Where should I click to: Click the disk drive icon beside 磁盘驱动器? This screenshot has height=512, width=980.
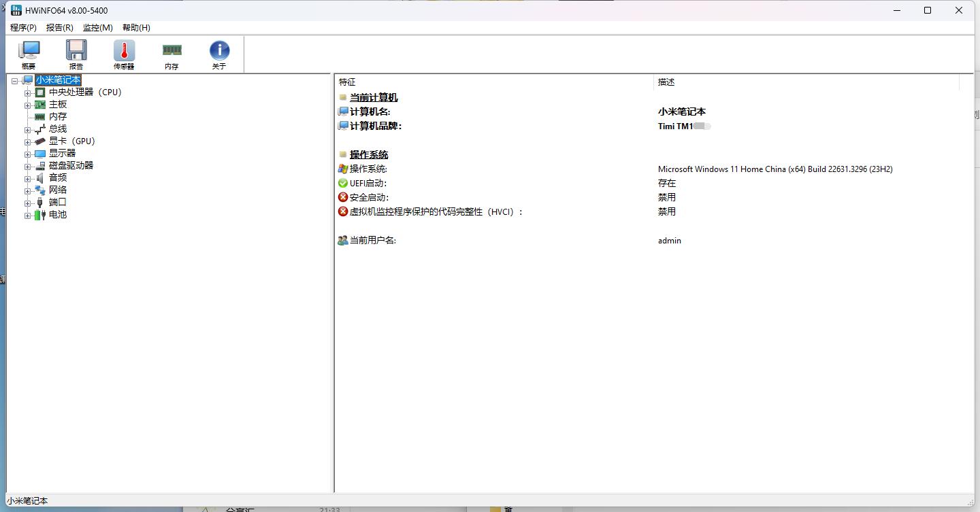(x=40, y=166)
